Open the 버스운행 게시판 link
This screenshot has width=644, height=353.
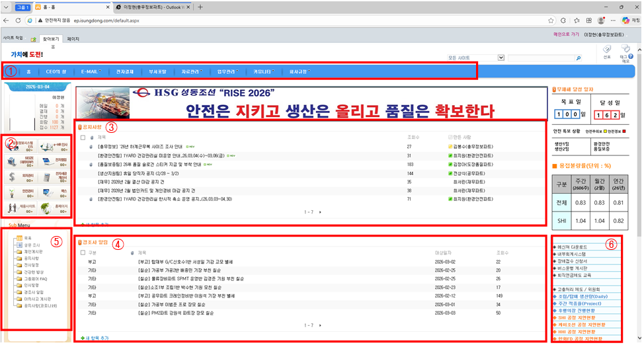click(x=572, y=268)
